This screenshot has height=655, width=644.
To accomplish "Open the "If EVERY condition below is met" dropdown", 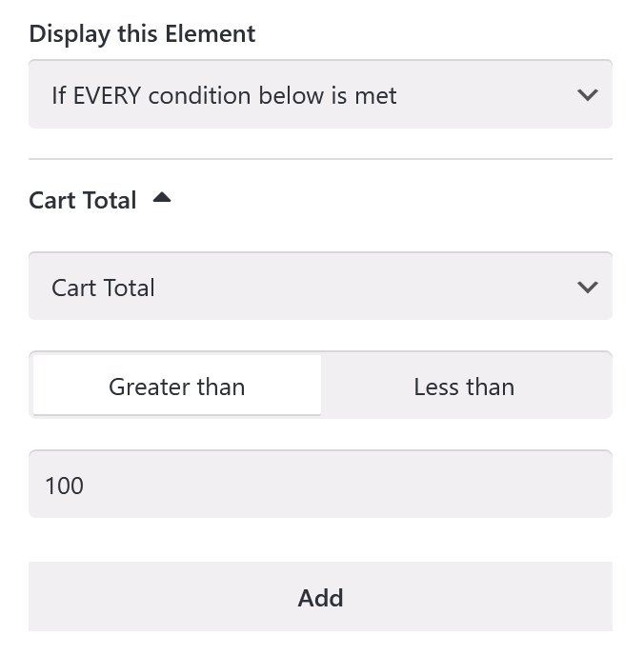I will point(320,95).
